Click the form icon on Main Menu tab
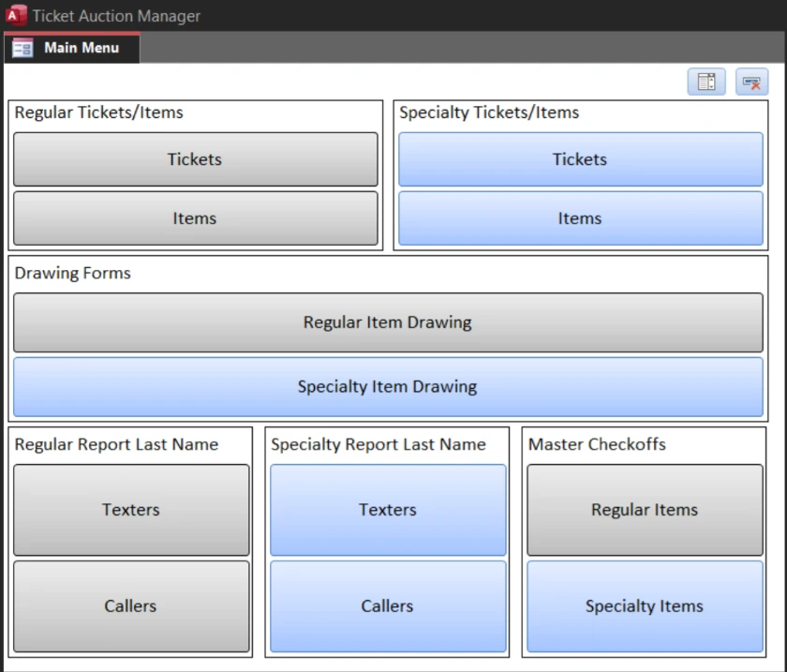 (x=23, y=48)
